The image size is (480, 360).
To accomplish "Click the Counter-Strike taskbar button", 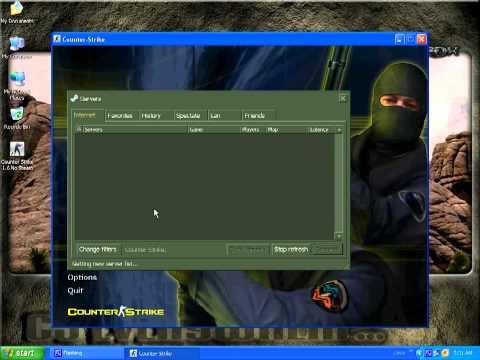I will [x=162, y=353].
